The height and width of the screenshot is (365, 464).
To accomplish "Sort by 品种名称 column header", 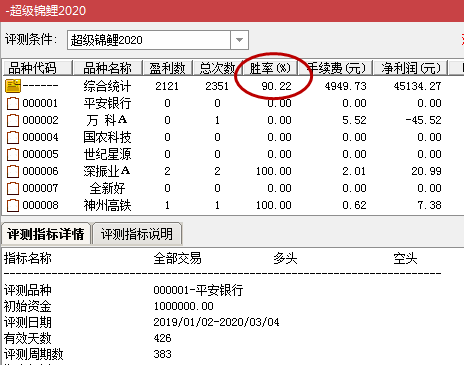I will (107, 68).
